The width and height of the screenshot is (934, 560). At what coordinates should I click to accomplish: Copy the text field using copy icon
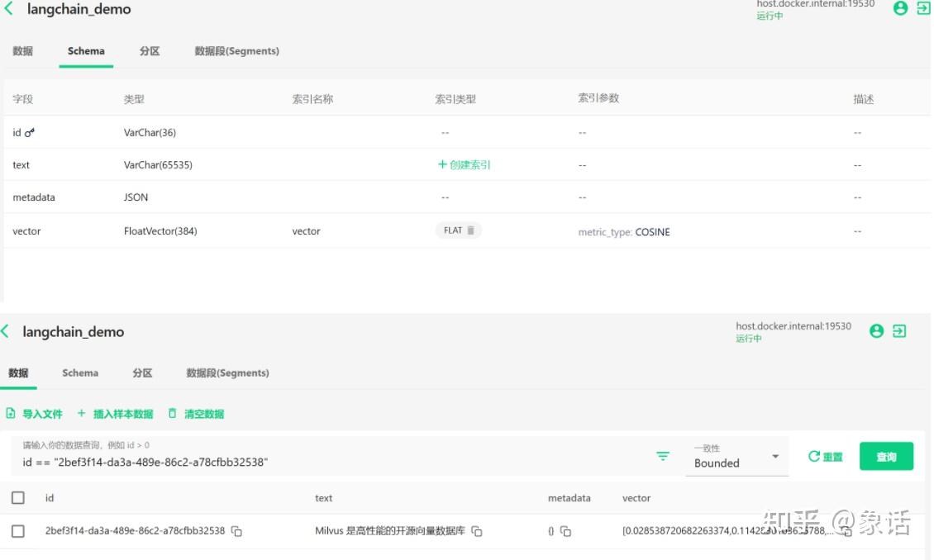[x=476, y=532]
